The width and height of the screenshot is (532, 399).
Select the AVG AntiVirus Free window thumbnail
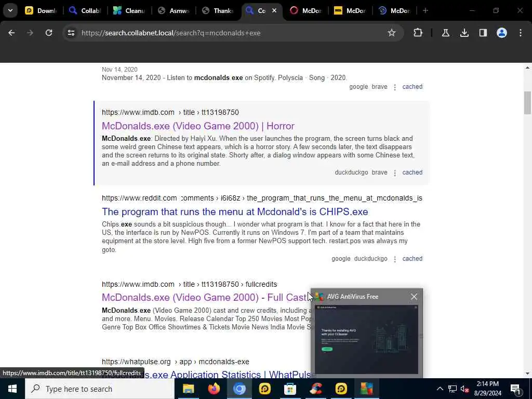pos(366,339)
